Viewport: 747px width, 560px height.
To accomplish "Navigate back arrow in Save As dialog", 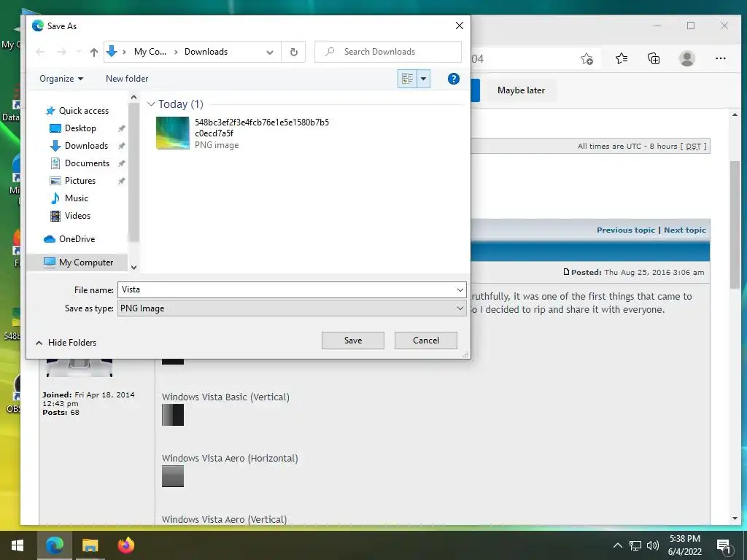I will click(x=40, y=52).
